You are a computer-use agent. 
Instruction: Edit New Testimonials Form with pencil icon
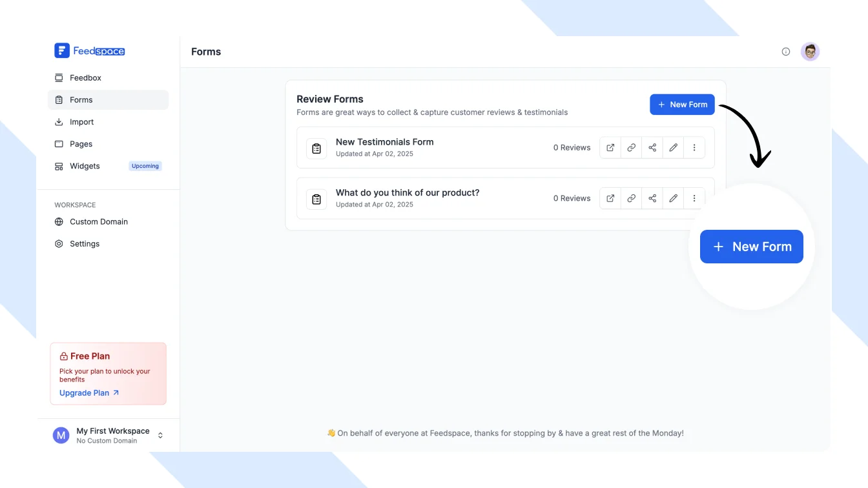(673, 148)
